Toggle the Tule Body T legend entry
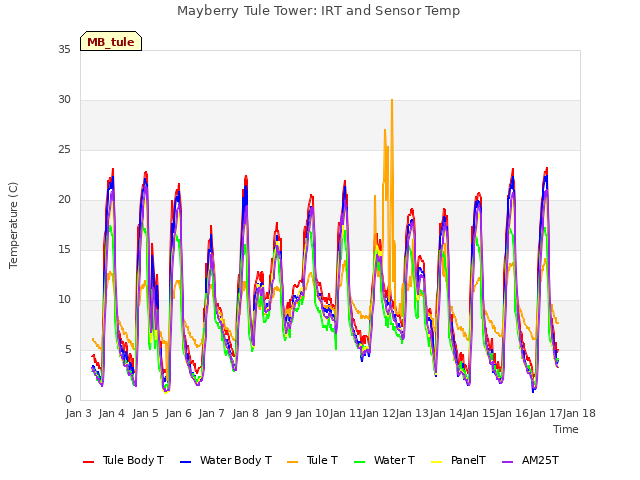 pyautogui.click(x=123, y=460)
